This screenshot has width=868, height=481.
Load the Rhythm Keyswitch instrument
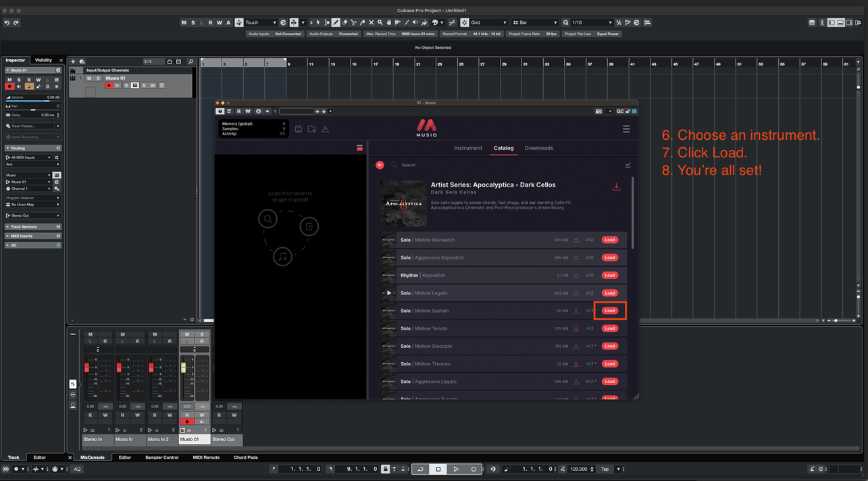click(610, 275)
